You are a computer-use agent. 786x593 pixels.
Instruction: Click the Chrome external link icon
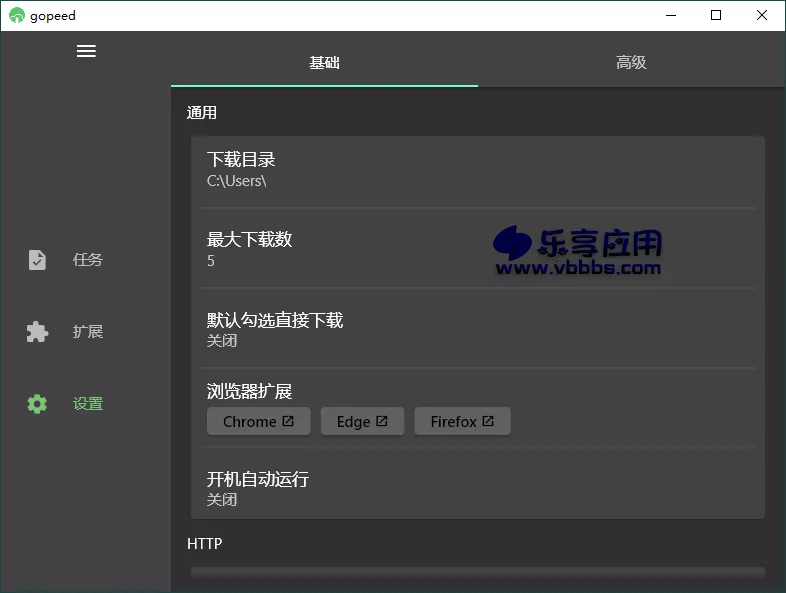(288, 421)
